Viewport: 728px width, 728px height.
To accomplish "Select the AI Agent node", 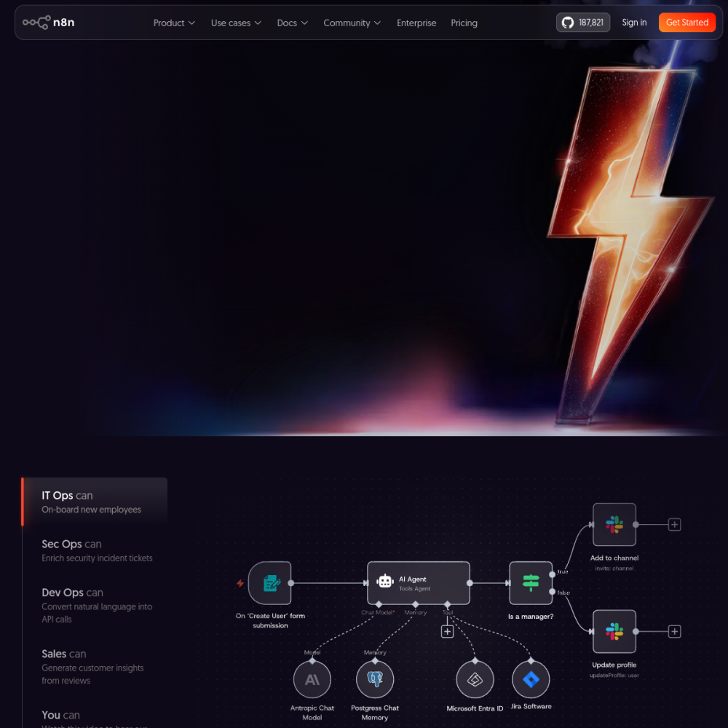I will pyautogui.click(x=419, y=582).
